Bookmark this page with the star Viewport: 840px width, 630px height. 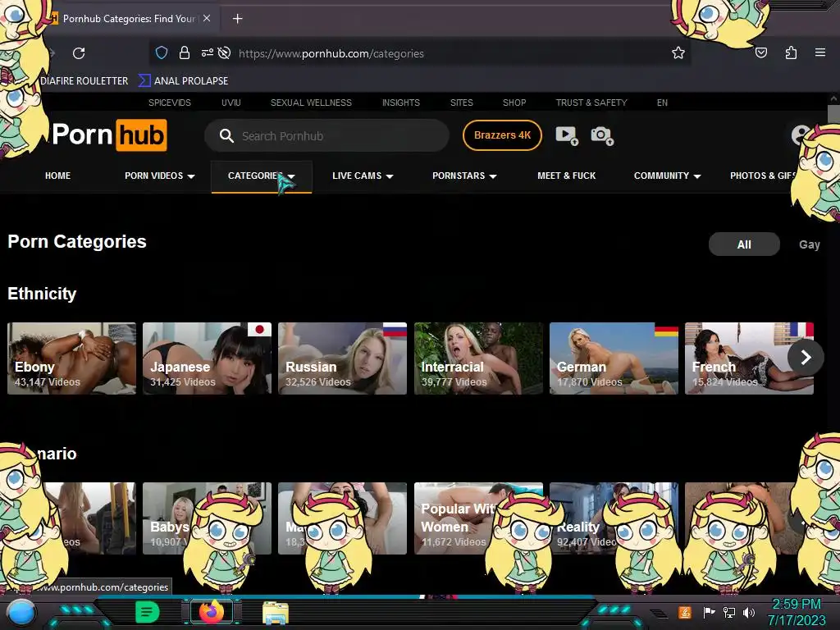(678, 52)
